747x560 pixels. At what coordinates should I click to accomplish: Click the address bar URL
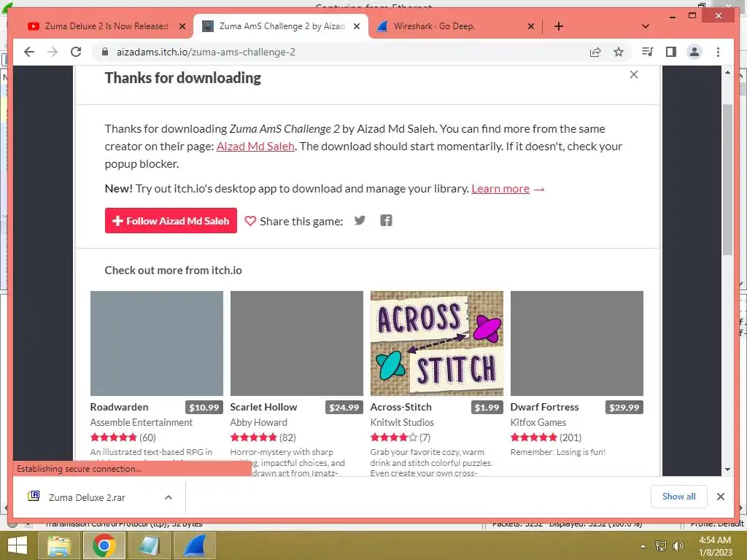point(206,52)
